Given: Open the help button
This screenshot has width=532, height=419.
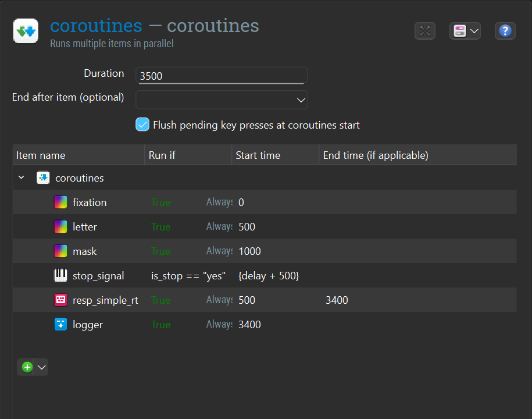Looking at the screenshot, I should (505, 31).
